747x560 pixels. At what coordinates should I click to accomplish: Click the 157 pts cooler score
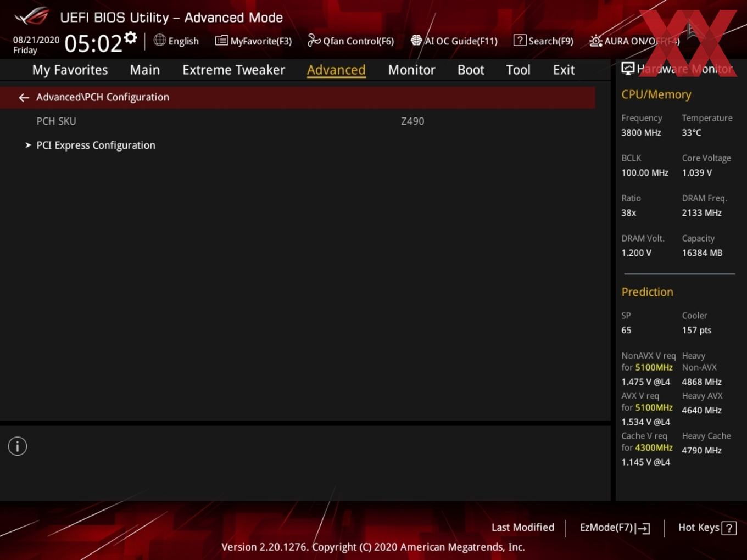[x=696, y=330]
